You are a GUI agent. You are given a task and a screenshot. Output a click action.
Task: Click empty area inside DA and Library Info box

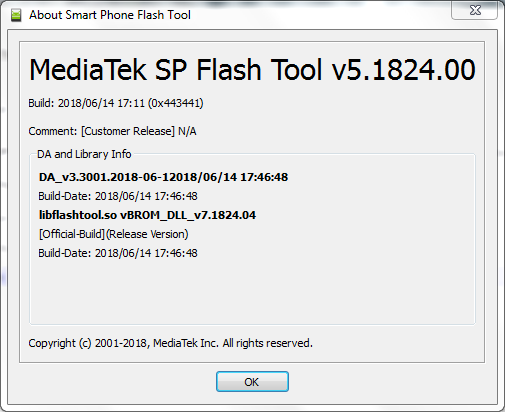point(252,290)
